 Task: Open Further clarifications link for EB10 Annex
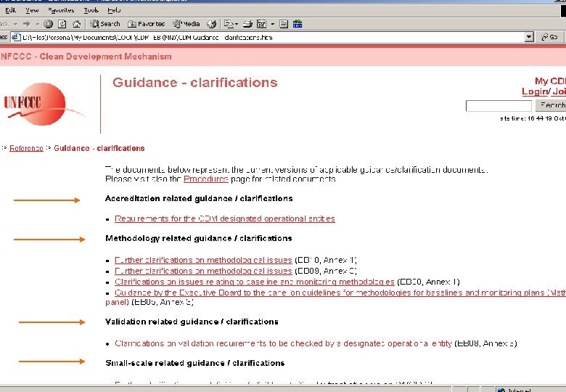point(203,260)
